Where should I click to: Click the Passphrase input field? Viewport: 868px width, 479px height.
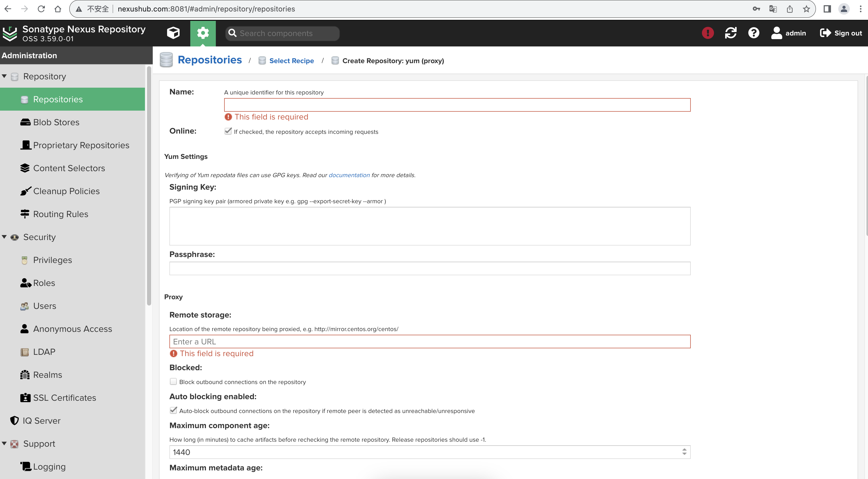pyautogui.click(x=430, y=268)
